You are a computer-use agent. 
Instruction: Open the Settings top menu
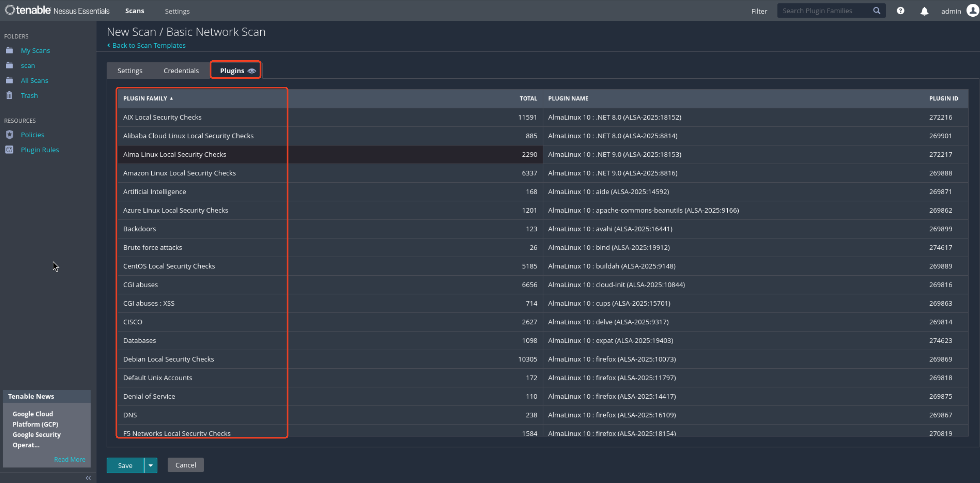coord(177,11)
